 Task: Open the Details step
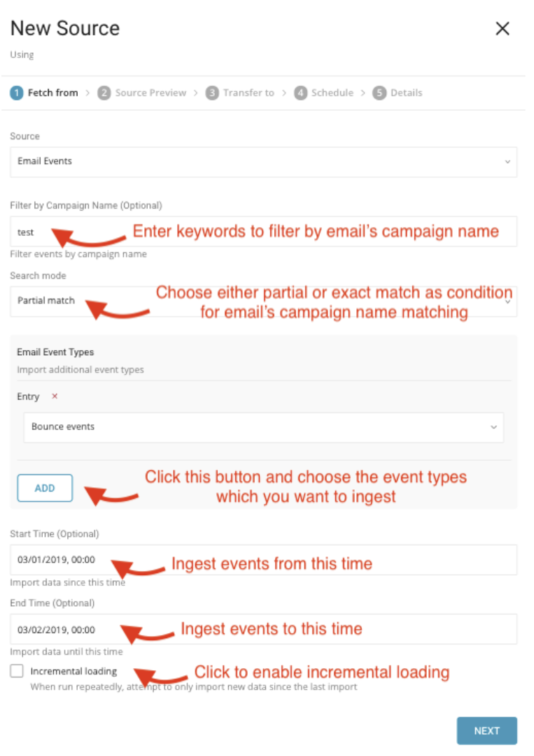pyautogui.click(x=406, y=93)
